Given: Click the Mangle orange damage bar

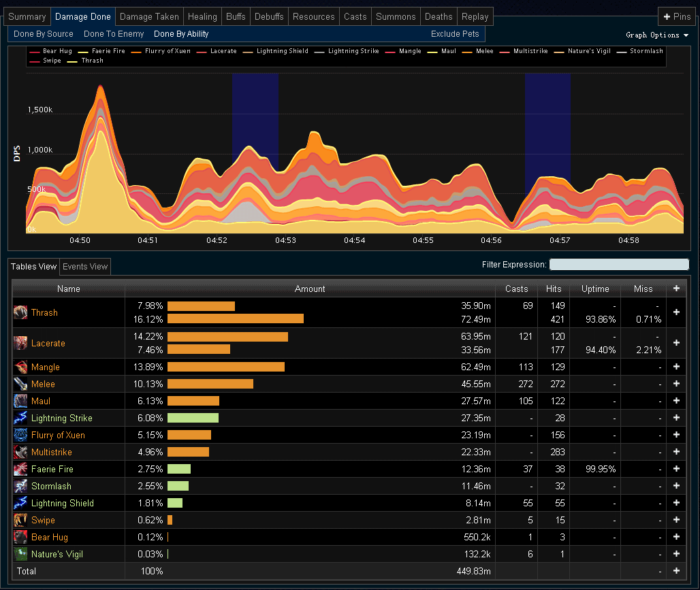Looking at the screenshot, I should click(x=225, y=367).
